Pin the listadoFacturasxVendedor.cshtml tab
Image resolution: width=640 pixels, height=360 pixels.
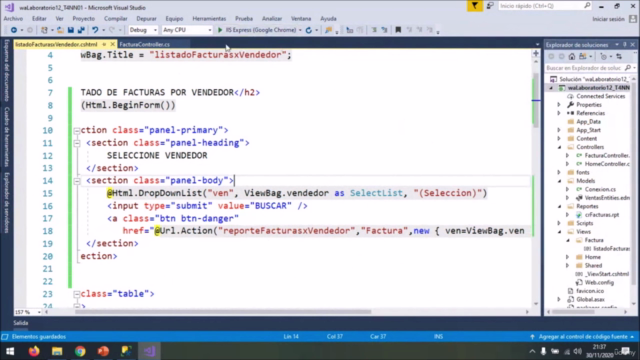[104, 44]
